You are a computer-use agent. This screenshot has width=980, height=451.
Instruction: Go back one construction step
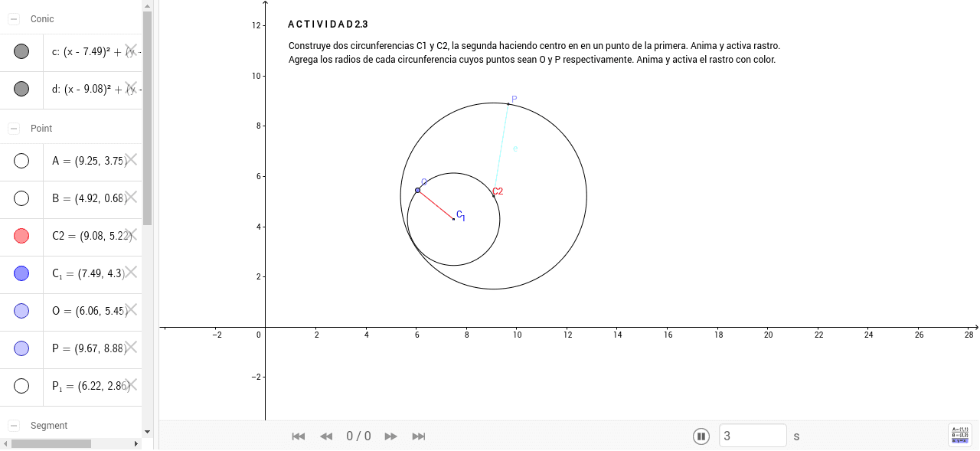[x=326, y=436]
